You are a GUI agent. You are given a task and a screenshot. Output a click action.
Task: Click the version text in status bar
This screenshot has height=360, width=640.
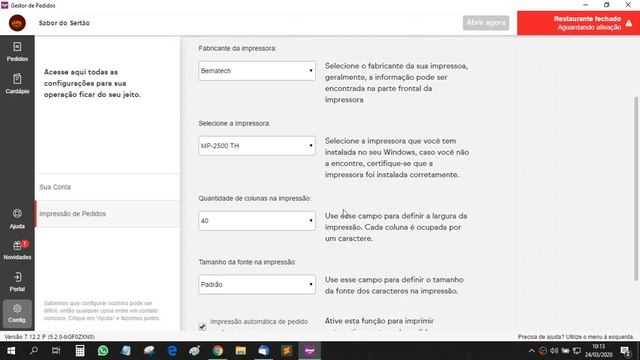pyautogui.click(x=50, y=337)
